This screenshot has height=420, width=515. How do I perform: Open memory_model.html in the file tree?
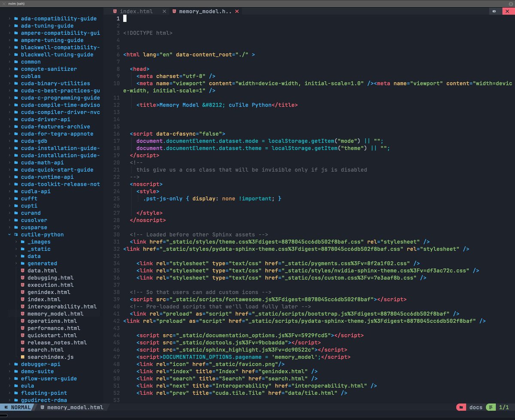point(55,314)
